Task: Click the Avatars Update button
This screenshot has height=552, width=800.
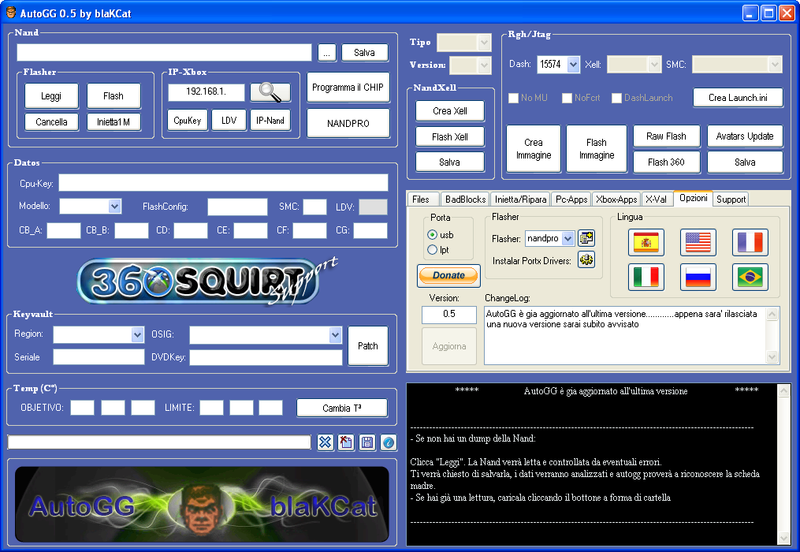Action: (744, 136)
